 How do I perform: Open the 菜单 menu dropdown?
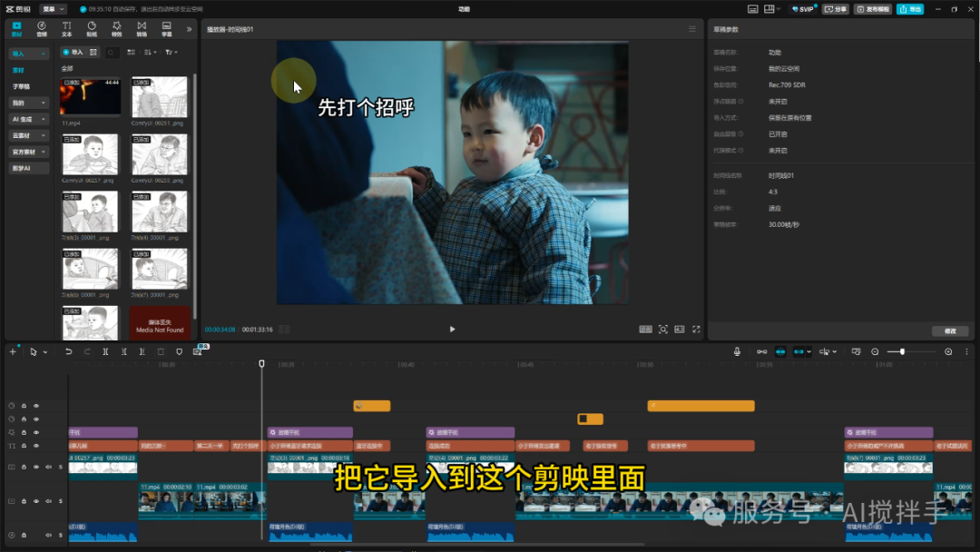pos(54,9)
